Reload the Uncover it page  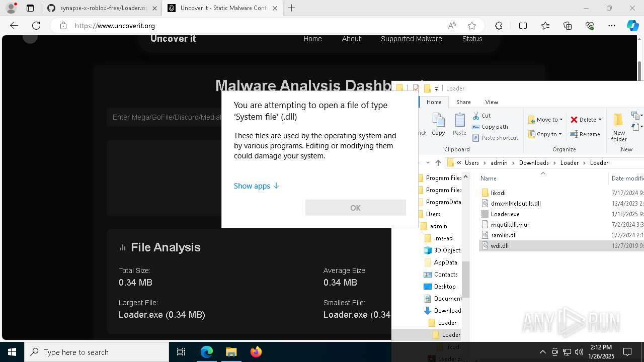(x=36, y=26)
